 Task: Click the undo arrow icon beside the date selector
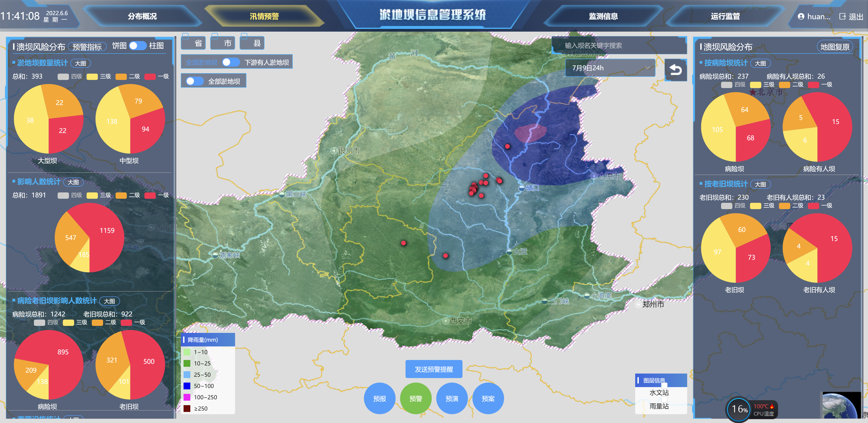(x=675, y=70)
